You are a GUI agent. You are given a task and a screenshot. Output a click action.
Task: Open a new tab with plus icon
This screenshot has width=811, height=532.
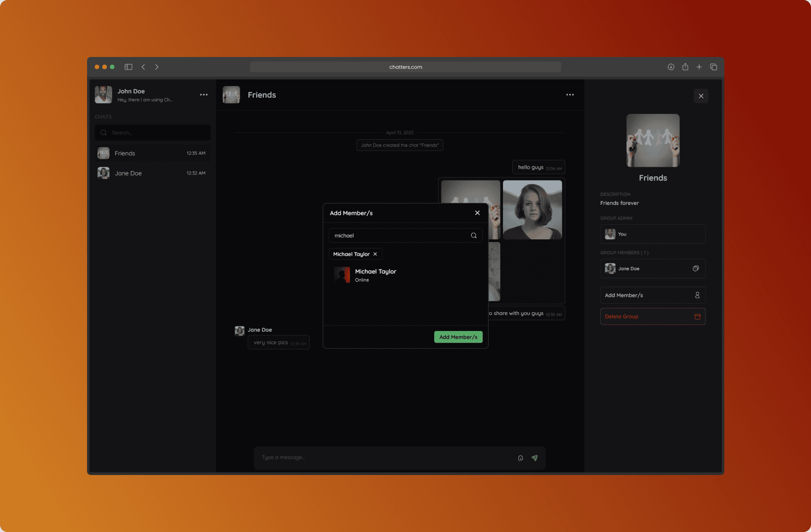click(699, 67)
